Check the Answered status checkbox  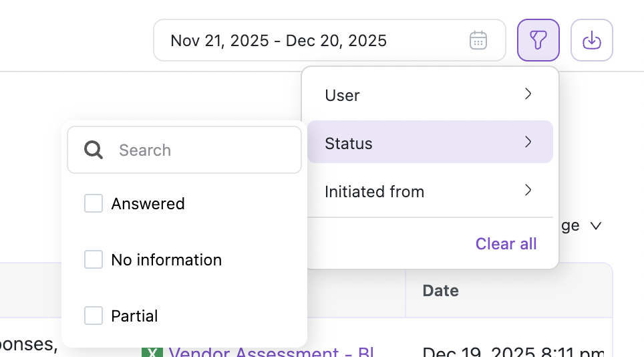[94, 204]
